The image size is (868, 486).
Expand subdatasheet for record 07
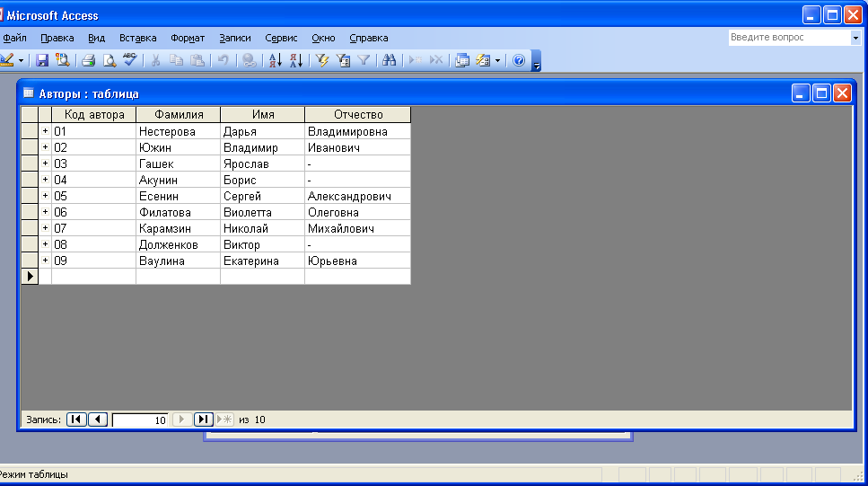(45, 228)
